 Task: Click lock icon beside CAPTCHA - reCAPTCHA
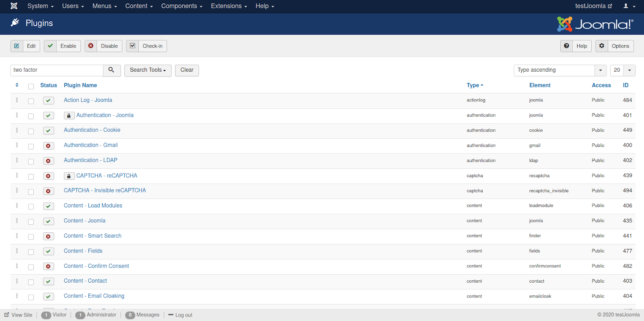[x=69, y=176]
